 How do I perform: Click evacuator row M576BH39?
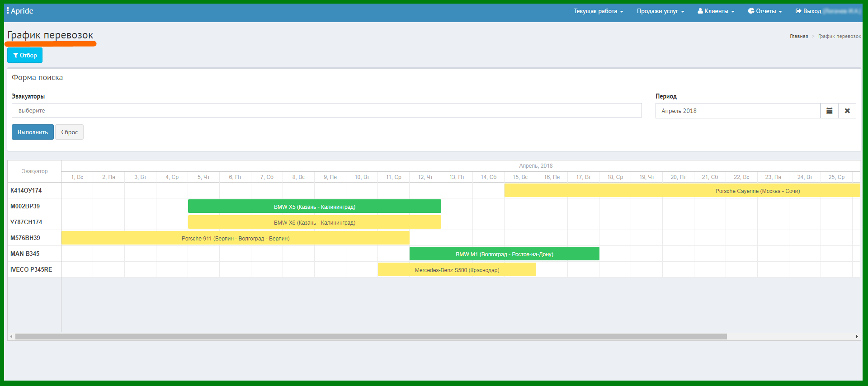point(34,238)
